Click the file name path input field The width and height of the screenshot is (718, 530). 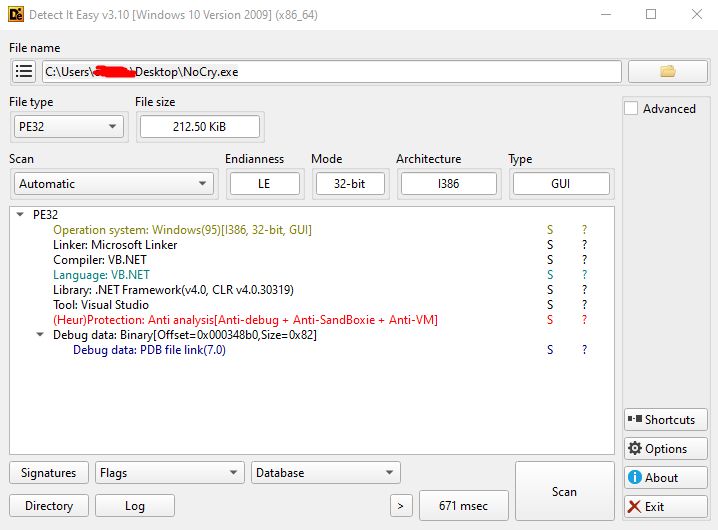pos(331,72)
